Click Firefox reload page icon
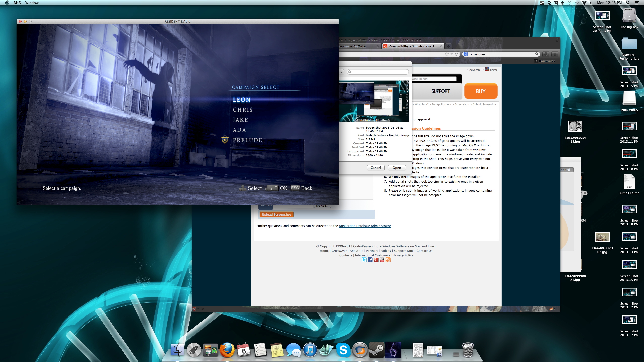The width and height of the screenshot is (644, 362). [456, 54]
